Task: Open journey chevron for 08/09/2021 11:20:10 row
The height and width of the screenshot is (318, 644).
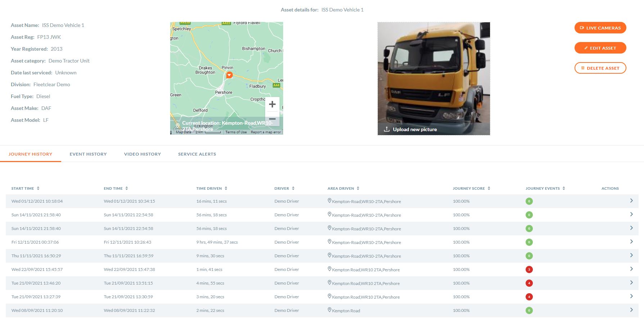Action: tap(631, 310)
